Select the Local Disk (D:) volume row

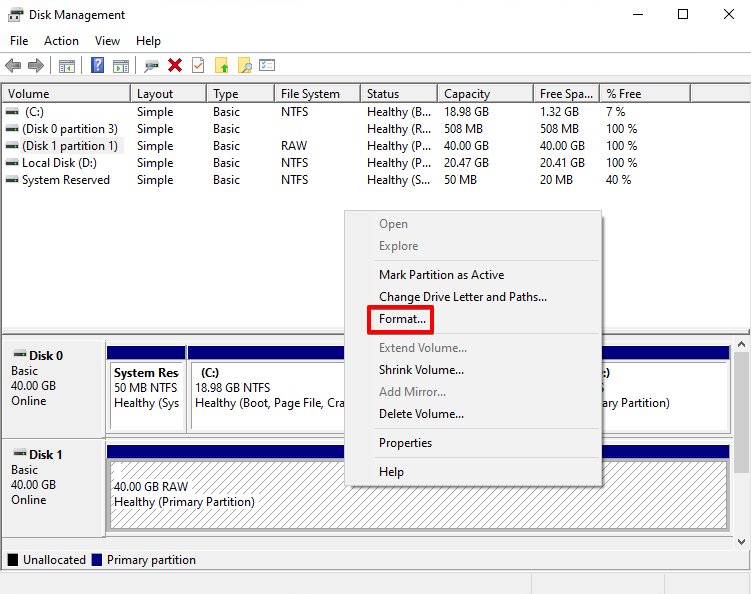[59, 163]
